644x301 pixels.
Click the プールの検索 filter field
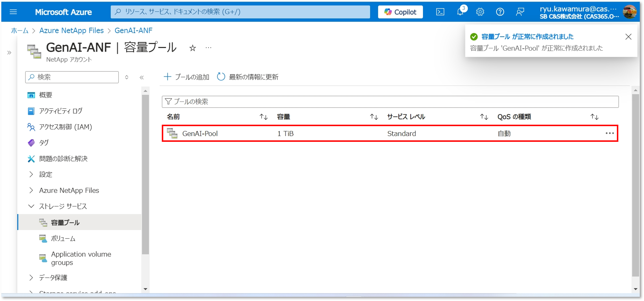[x=390, y=102]
